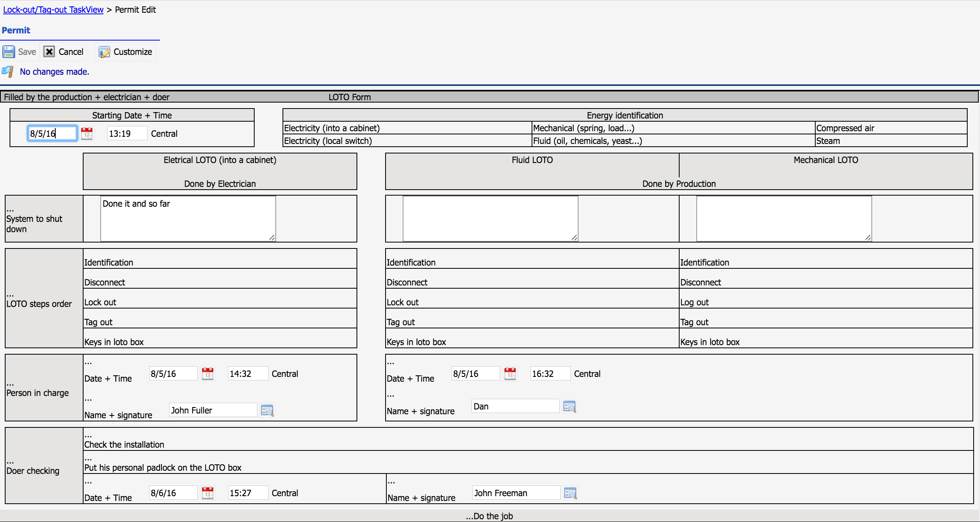The image size is (980, 522).
Task: Click the Cancel X icon
Action: click(49, 52)
